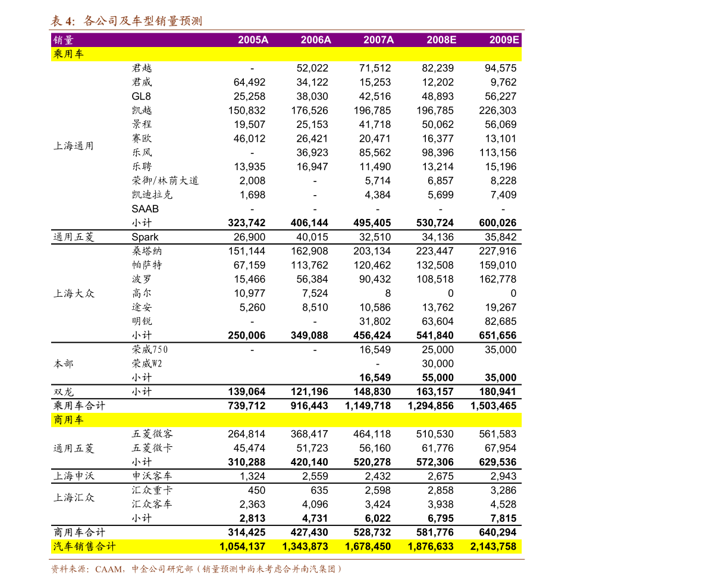Select the 2007A column header
The height and width of the screenshot is (586, 728).
(379, 40)
